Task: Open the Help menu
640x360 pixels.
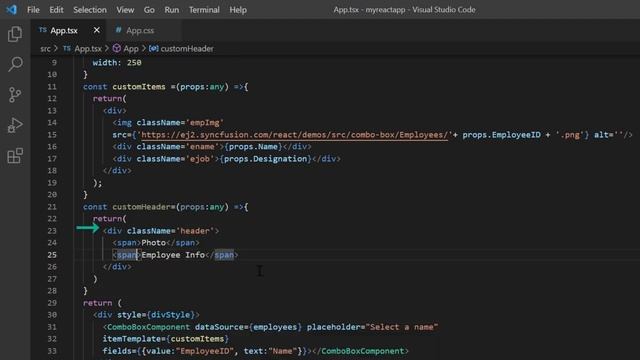Action: coord(238,10)
